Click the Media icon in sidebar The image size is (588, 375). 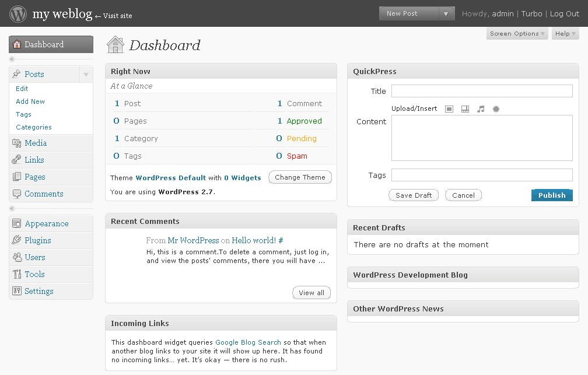tap(16, 143)
